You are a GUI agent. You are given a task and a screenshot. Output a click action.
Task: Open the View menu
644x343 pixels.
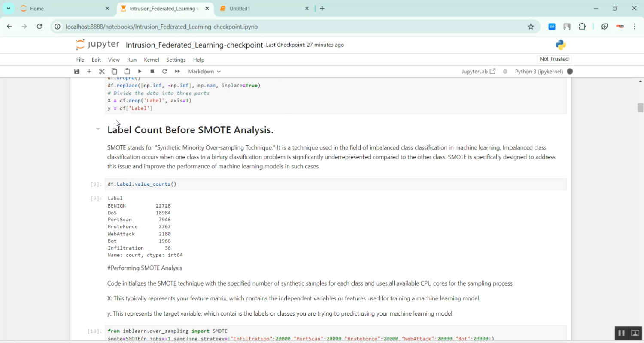pyautogui.click(x=114, y=60)
